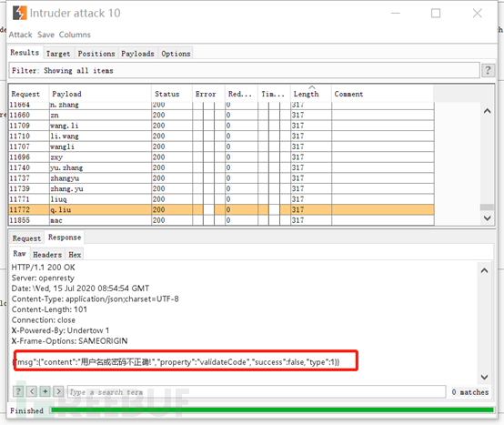
Task: Open the Request tab in lower pane
Action: (26, 238)
